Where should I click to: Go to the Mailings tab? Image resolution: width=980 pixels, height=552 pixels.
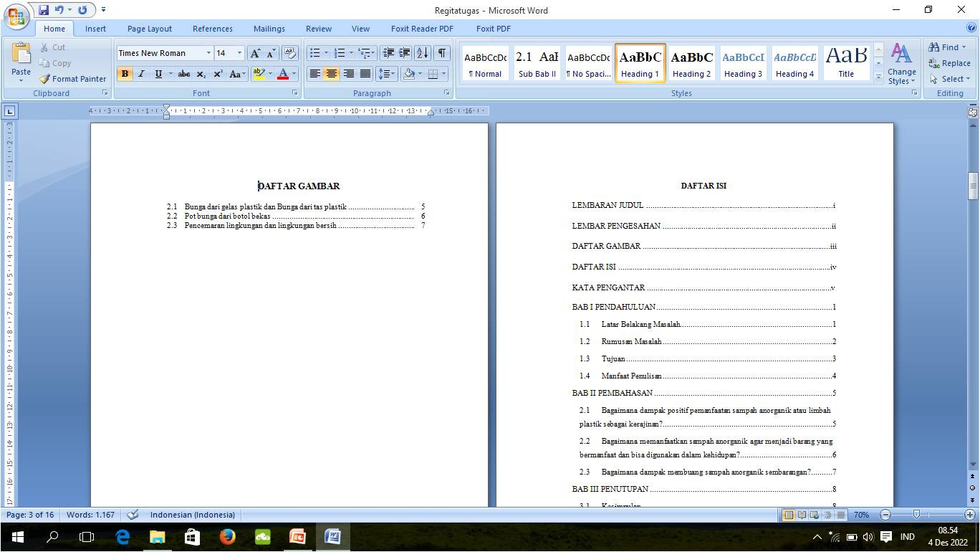coord(269,29)
